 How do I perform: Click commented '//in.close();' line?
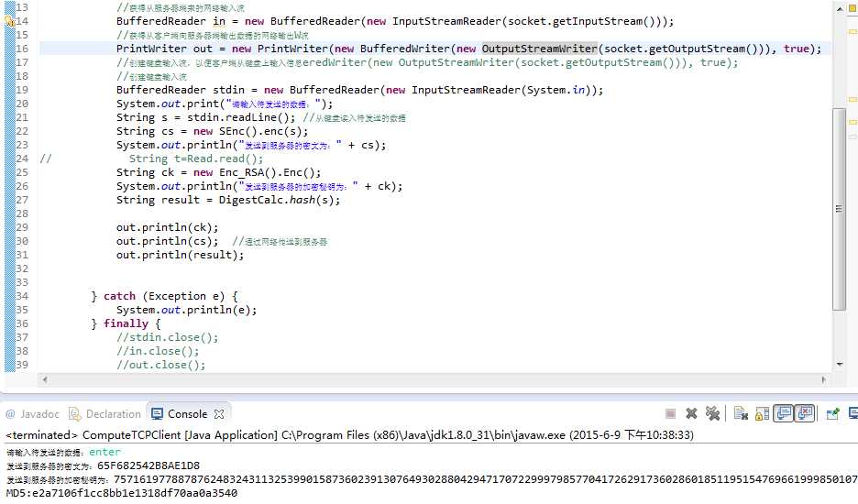[158, 351]
